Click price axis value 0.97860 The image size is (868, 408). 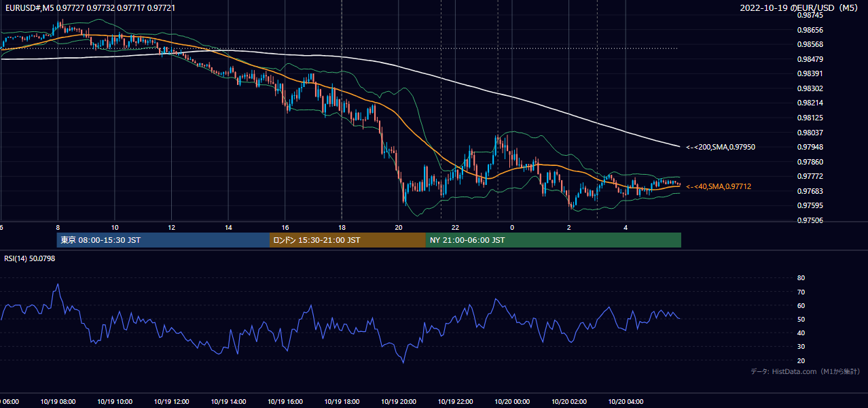click(x=810, y=162)
